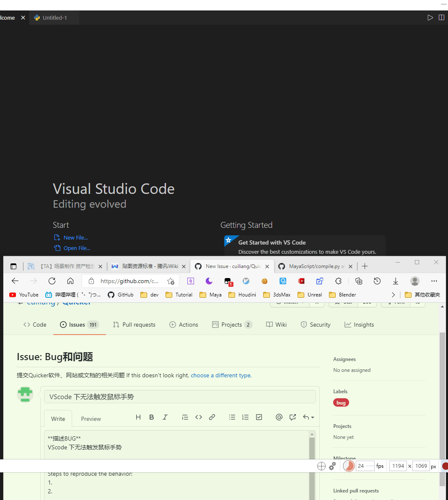Viewport: 448px width, 500px height.
Task: Open a new browser tab
Action: click(365, 266)
